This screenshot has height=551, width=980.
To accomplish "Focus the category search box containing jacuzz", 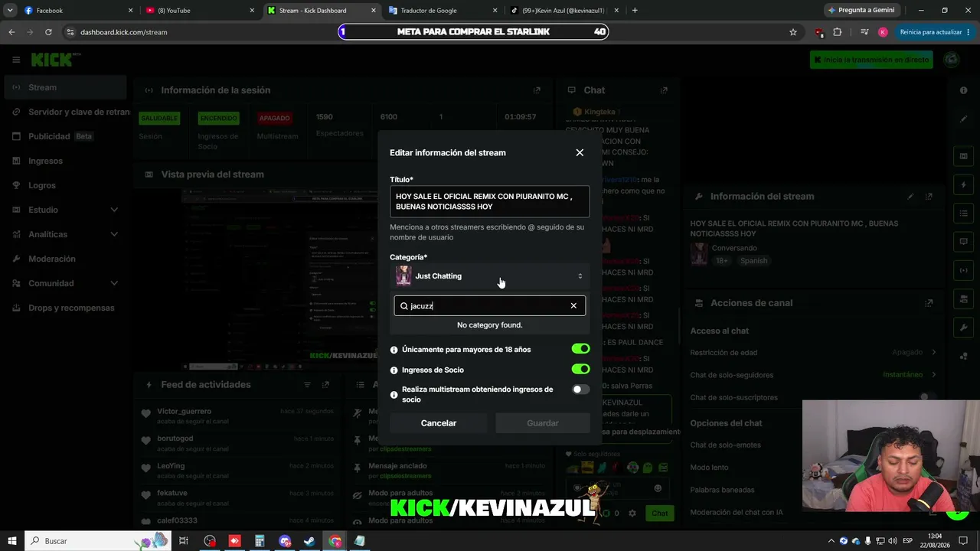I will coord(489,306).
